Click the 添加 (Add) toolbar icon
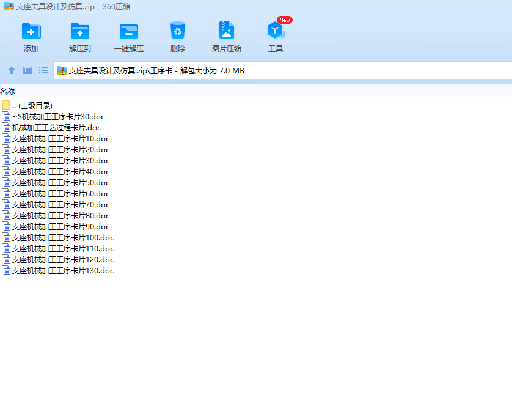The width and height of the screenshot is (512, 420). click(31, 31)
